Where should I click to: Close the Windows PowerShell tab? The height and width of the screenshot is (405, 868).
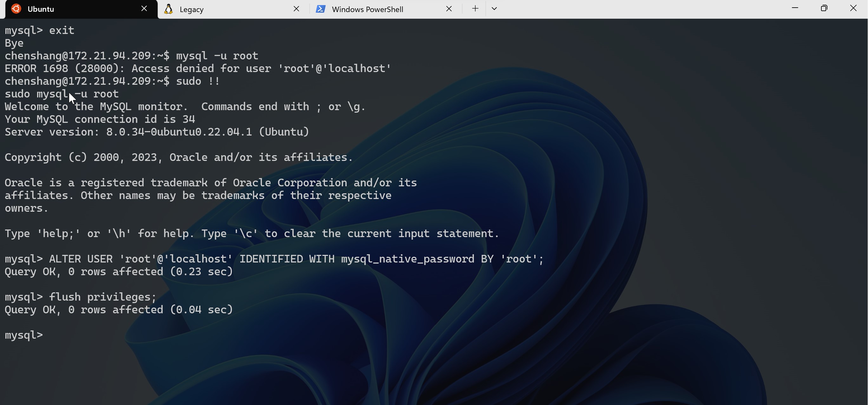pos(449,9)
